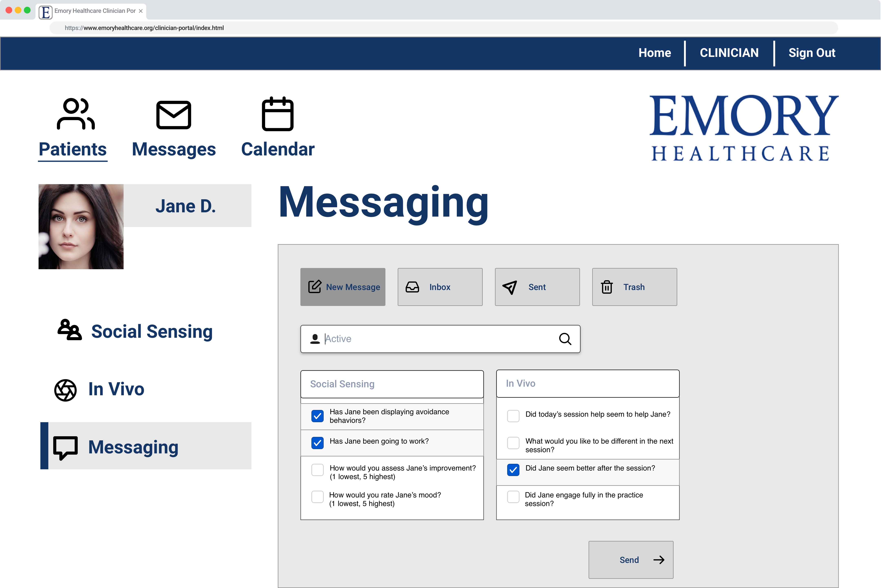Open the Inbox button label

tap(440, 287)
